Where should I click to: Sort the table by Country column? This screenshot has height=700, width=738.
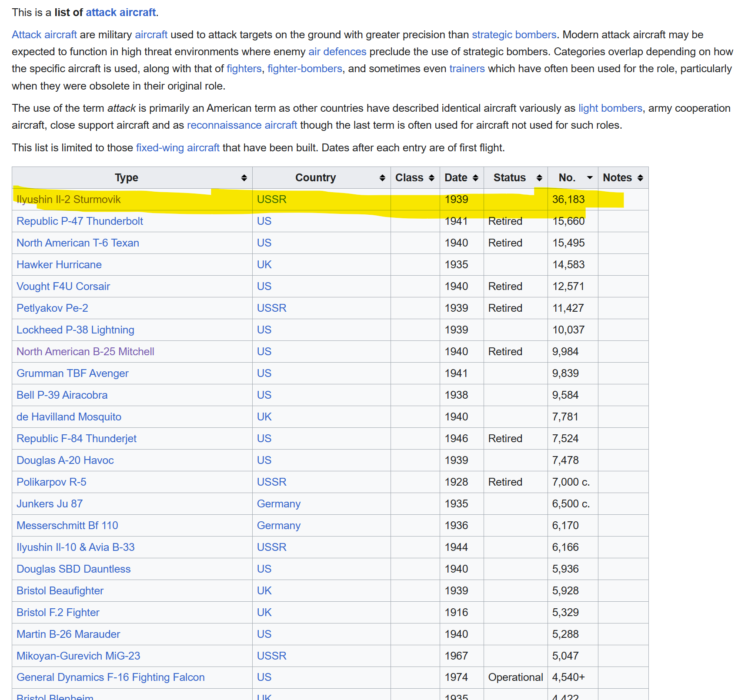point(382,177)
